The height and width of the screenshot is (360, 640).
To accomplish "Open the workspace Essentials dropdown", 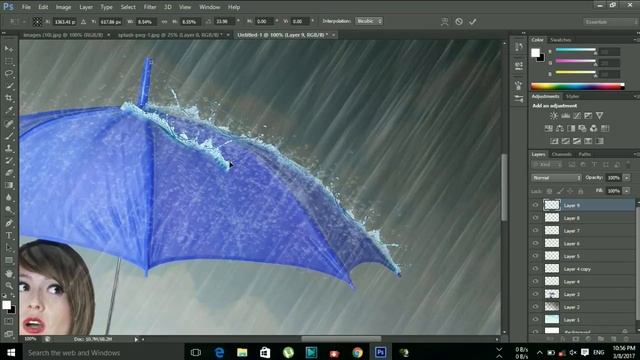I will pyautogui.click(x=610, y=22).
